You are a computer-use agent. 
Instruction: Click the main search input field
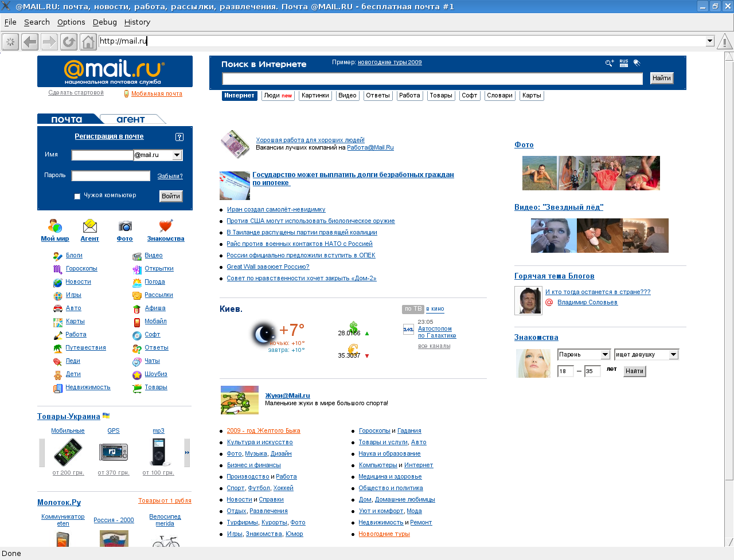(432, 79)
